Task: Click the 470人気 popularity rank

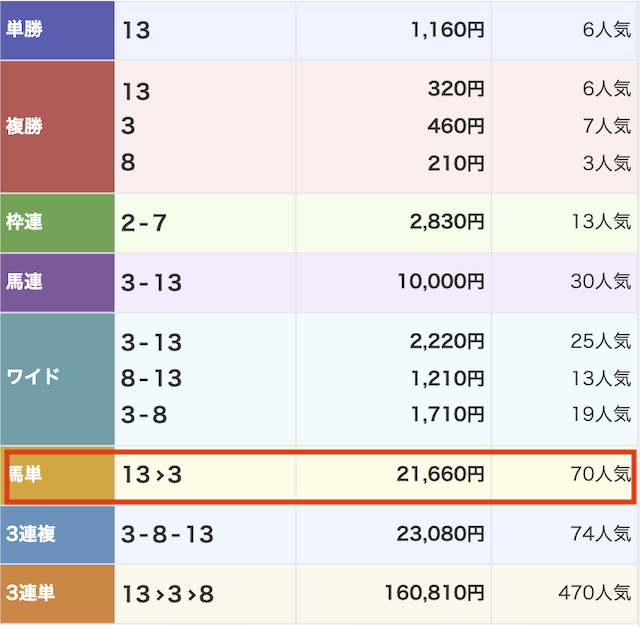Action: (595, 595)
